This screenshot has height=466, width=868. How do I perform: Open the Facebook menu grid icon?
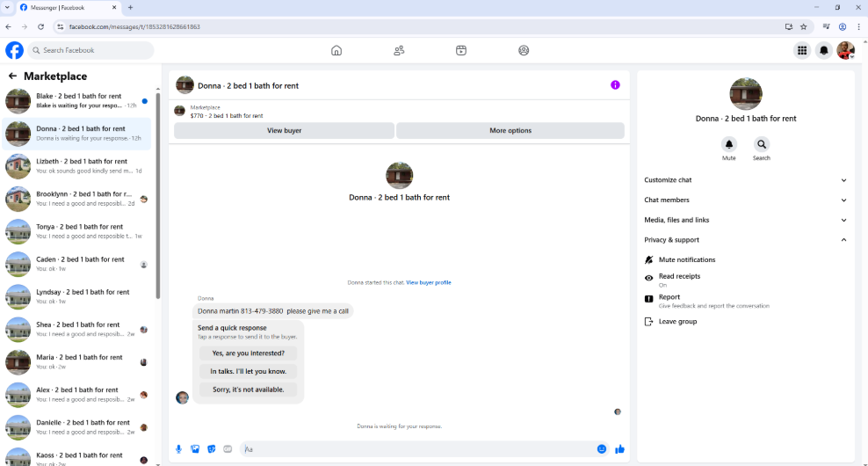click(802, 50)
